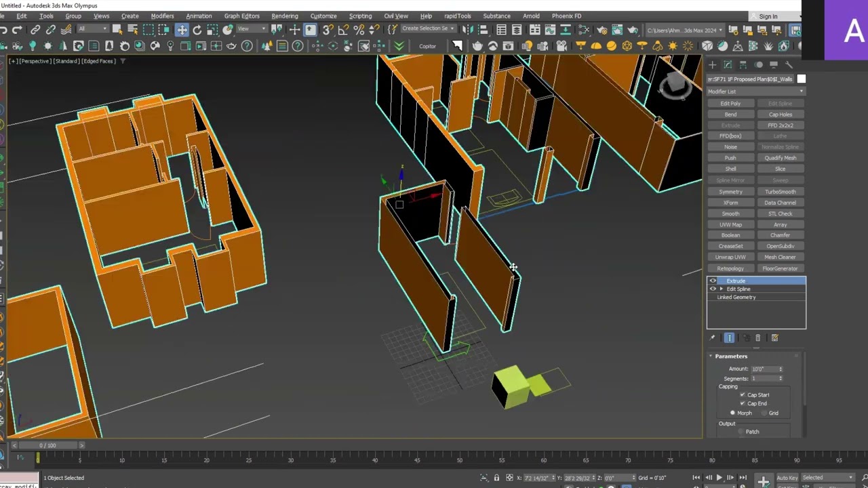The image size is (868, 488).
Task: Click the TurboSmooth modifier button
Action: click(x=781, y=192)
